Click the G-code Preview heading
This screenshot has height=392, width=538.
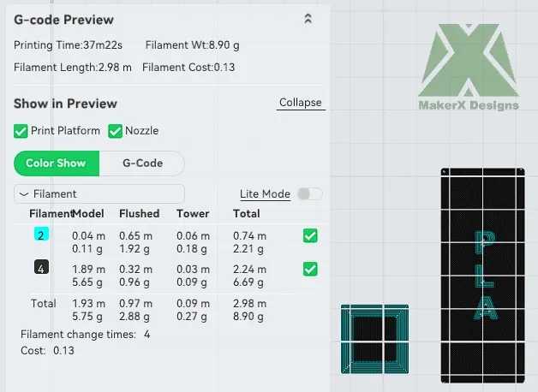coord(63,20)
